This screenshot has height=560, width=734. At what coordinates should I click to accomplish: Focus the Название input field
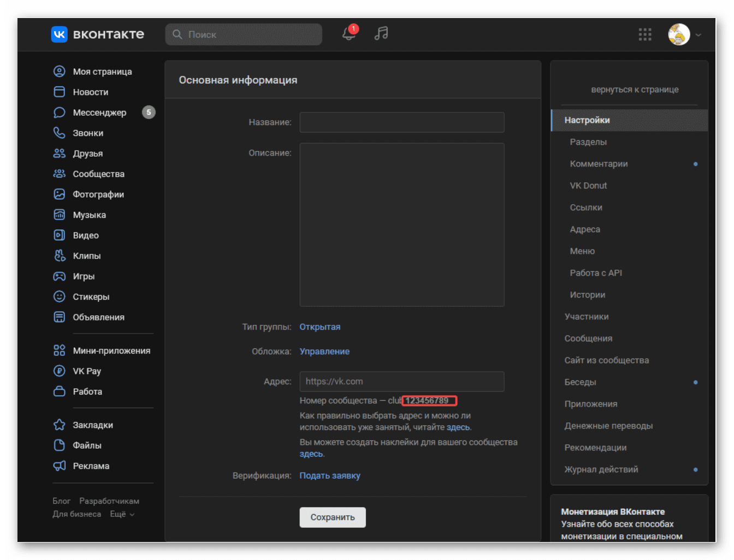[402, 122]
